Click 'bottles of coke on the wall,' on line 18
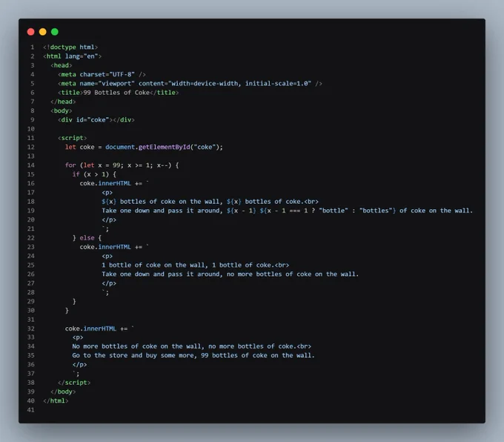This screenshot has height=442, width=504. click(171, 202)
